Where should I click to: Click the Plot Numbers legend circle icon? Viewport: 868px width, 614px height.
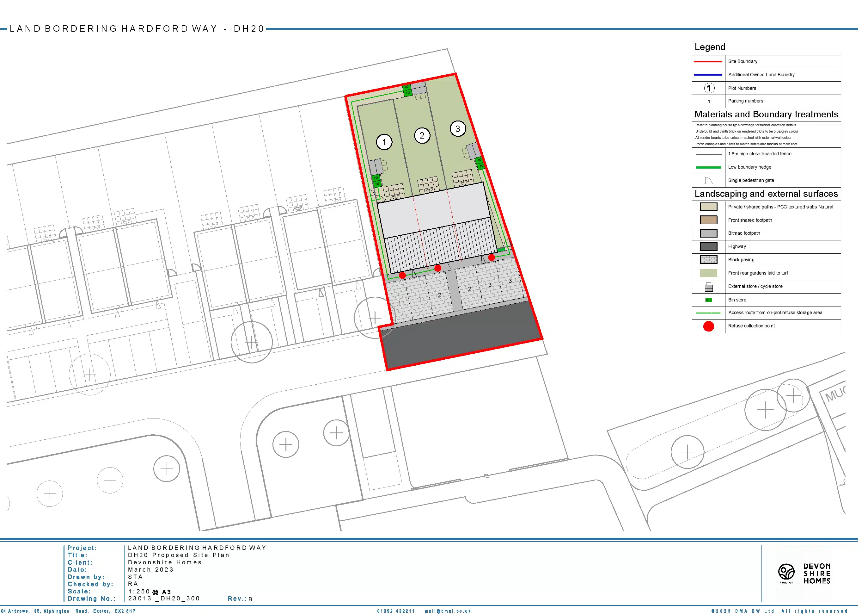pyautogui.click(x=709, y=88)
